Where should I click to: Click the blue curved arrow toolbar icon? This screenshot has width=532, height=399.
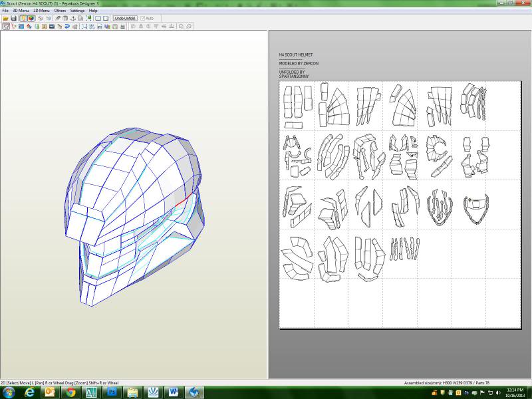pos(67,26)
